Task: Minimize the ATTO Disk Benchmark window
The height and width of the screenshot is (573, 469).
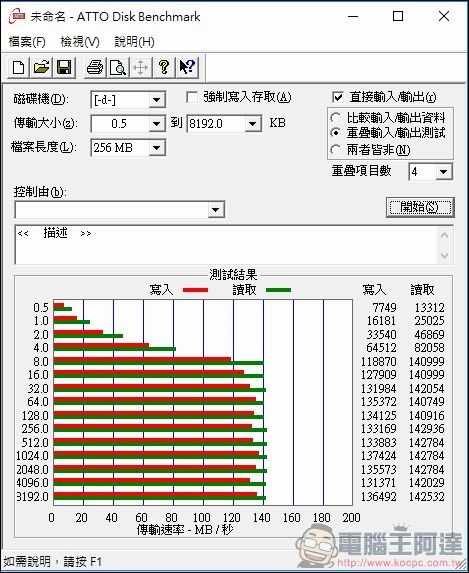Action: [353, 16]
